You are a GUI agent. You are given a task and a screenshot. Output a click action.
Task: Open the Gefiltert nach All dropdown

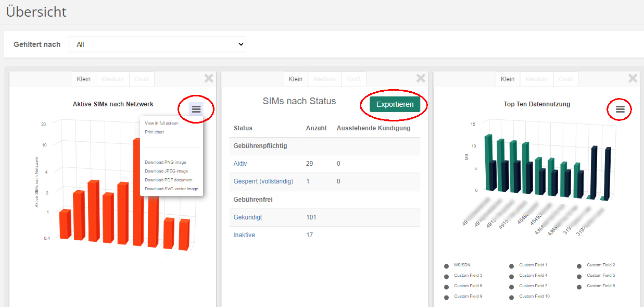[156, 44]
